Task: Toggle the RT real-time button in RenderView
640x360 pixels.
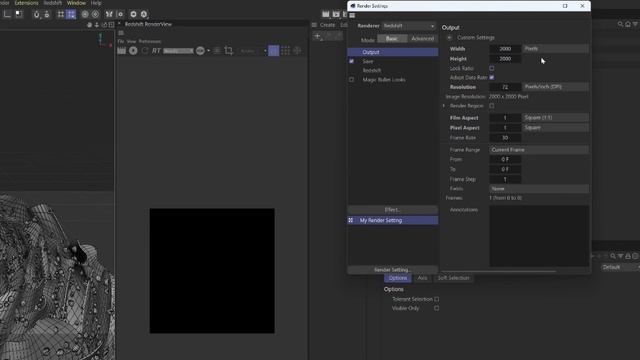Action: pos(156,51)
